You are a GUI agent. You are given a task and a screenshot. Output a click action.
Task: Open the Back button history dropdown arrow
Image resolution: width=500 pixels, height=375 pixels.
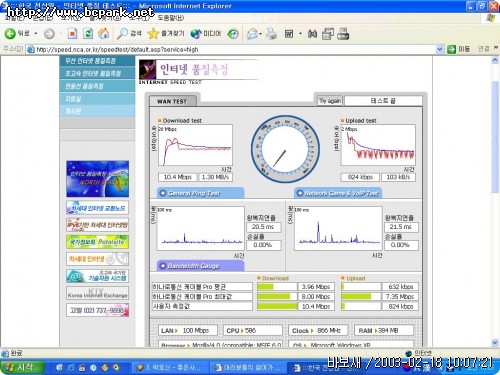pos(36,34)
